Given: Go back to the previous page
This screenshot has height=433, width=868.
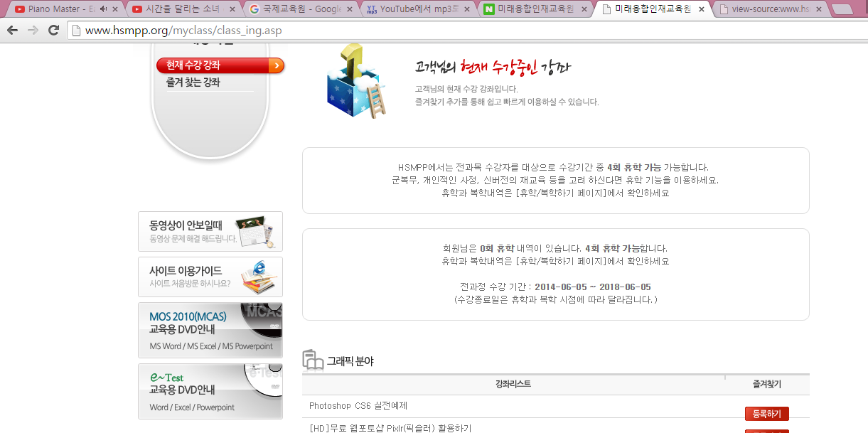Looking at the screenshot, I should 12,31.
